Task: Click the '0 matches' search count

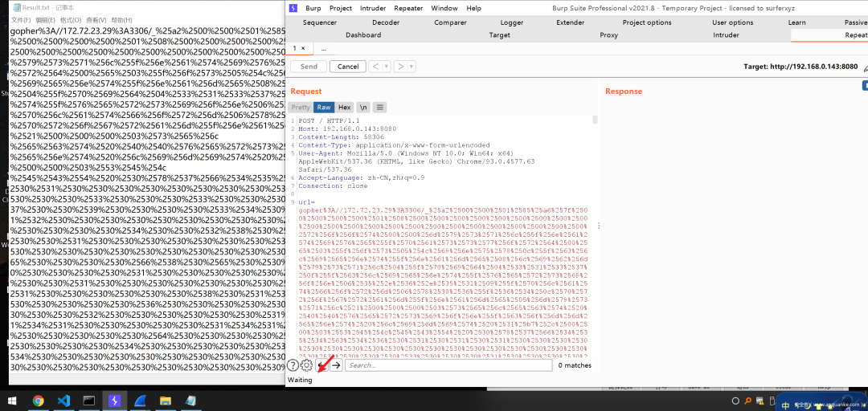Action: [575, 365]
